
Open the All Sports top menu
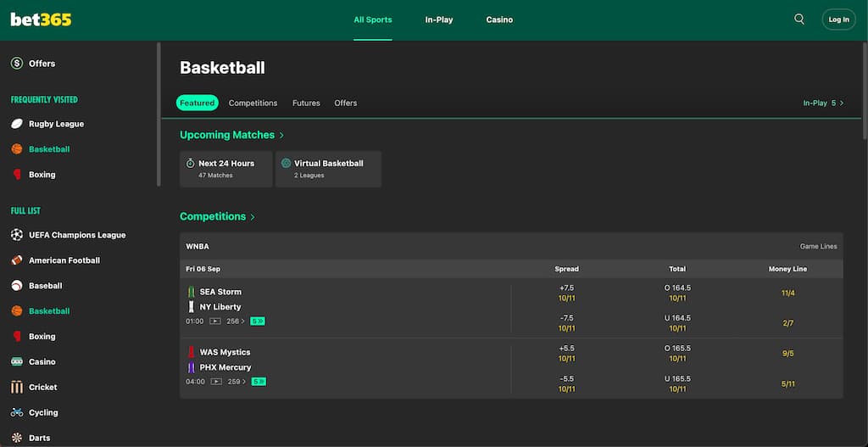tap(373, 20)
